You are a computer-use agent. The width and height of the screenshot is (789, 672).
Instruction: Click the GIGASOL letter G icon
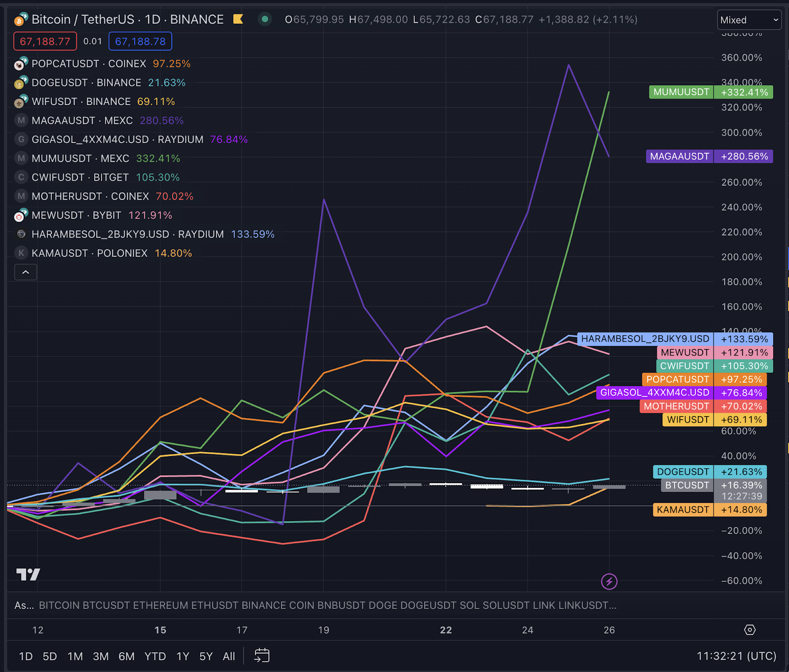coord(21,140)
